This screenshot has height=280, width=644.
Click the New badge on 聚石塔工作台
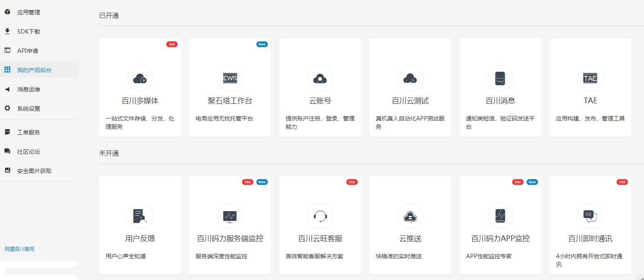[262, 44]
